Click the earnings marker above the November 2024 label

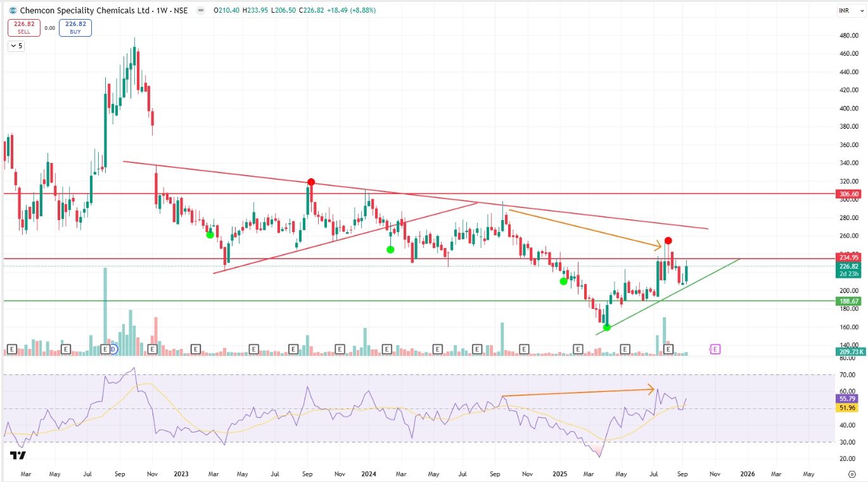click(524, 349)
